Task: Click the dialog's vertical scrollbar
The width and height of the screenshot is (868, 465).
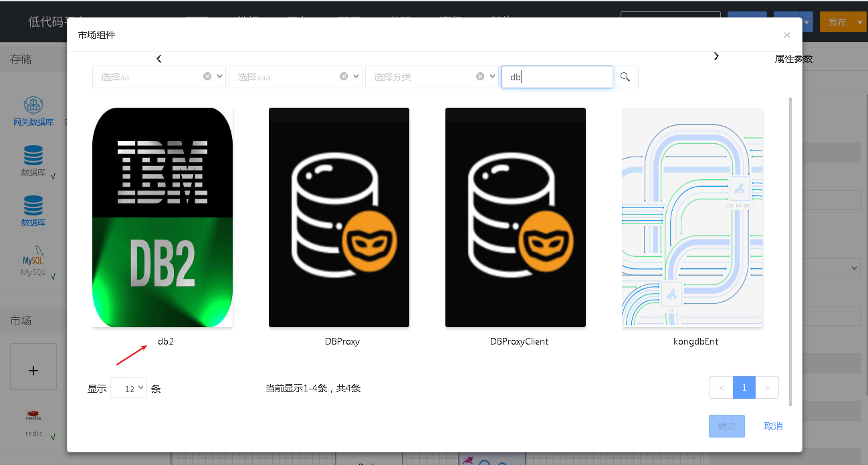Action: tap(791, 251)
